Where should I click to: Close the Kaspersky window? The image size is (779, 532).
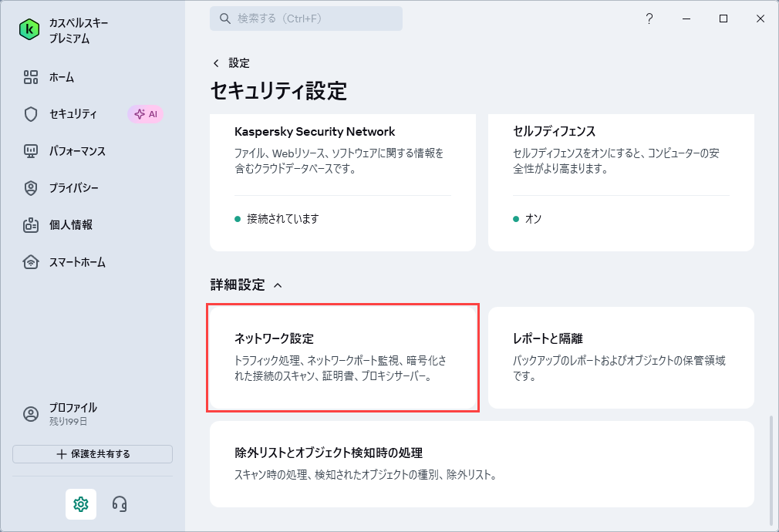tap(760, 19)
